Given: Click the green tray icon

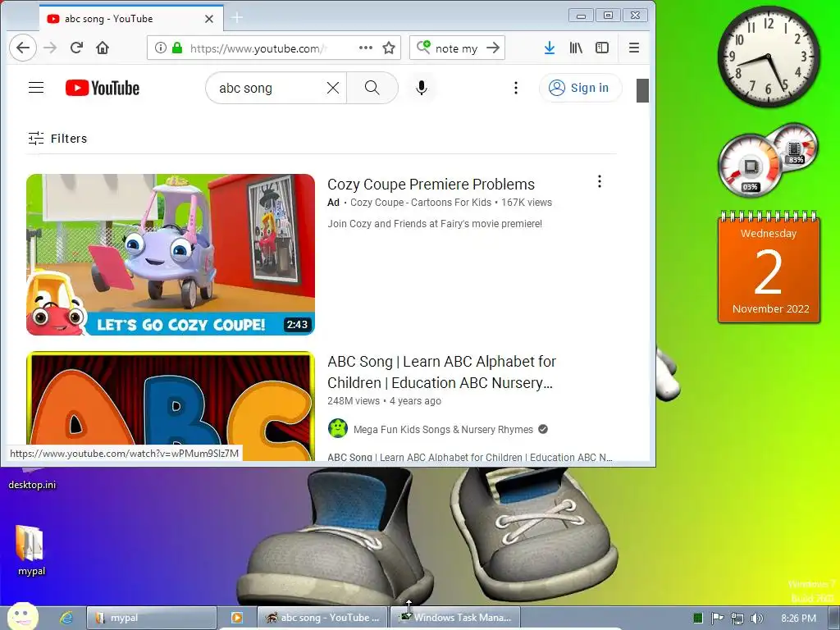Looking at the screenshot, I should [x=697, y=619].
